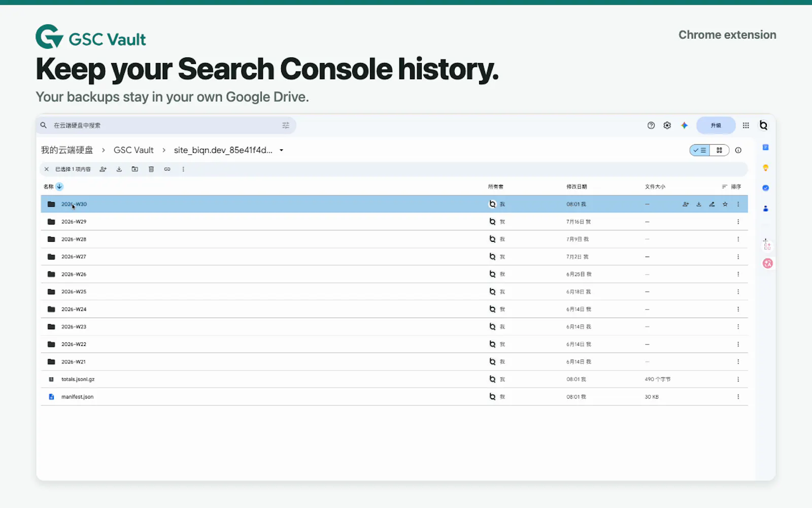The height and width of the screenshot is (508, 812).
Task: Open more actions for the manifest.json row
Action: pyautogui.click(x=738, y=397)
